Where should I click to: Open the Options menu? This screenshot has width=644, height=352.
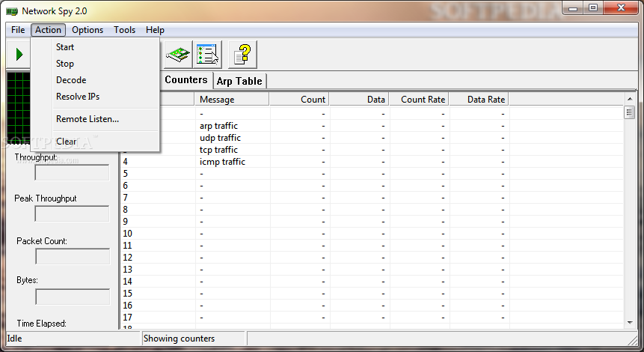88,30
